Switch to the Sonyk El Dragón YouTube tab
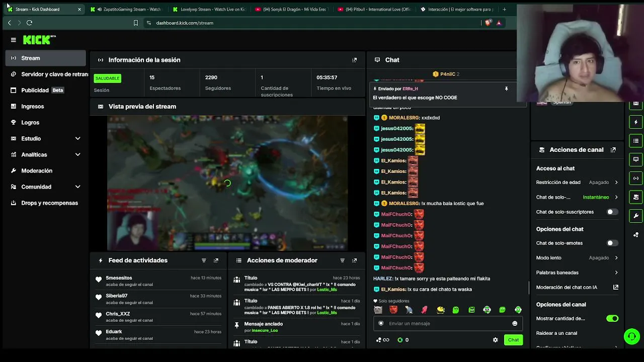The image size is (644, 362). click(291, 9)
